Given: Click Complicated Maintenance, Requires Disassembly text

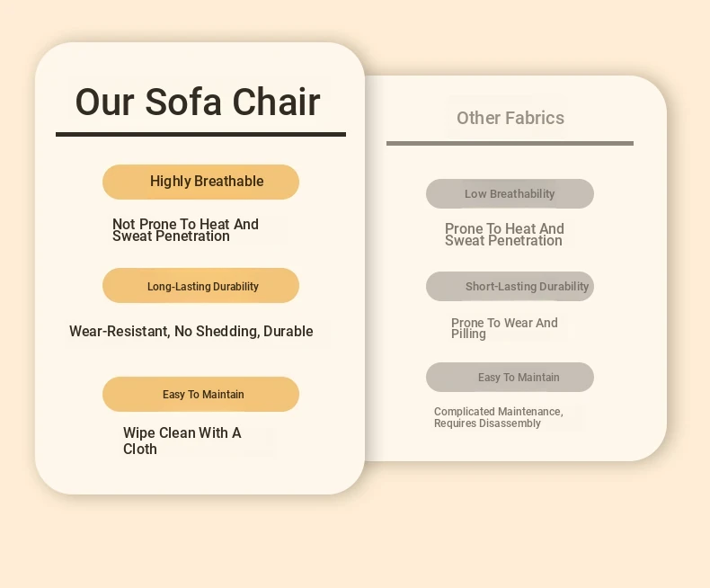Looking at the screenshot, I should coord(499,417).
